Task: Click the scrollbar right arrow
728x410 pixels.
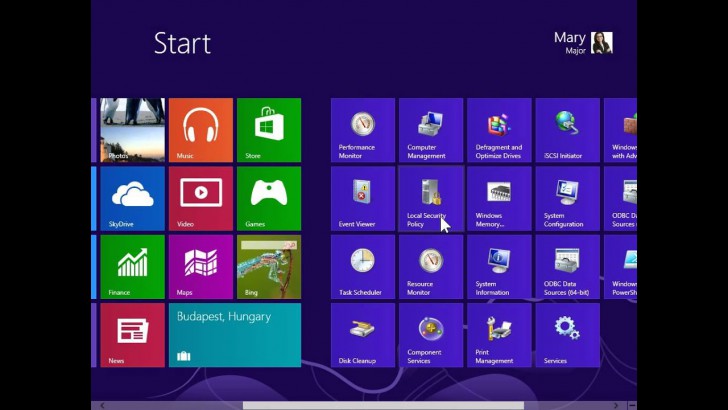Action: [616, 406]
